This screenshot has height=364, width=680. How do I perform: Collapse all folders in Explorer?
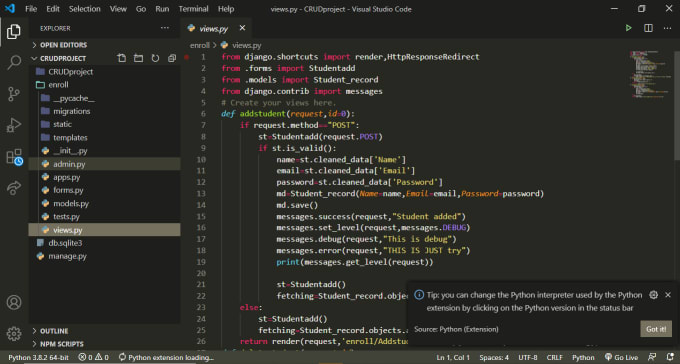tap(172, 58)
